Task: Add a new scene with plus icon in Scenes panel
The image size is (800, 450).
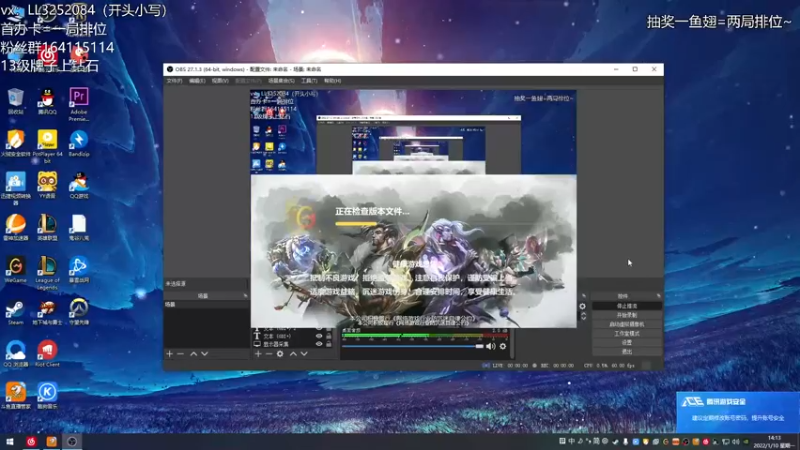Action: [169, 354]
